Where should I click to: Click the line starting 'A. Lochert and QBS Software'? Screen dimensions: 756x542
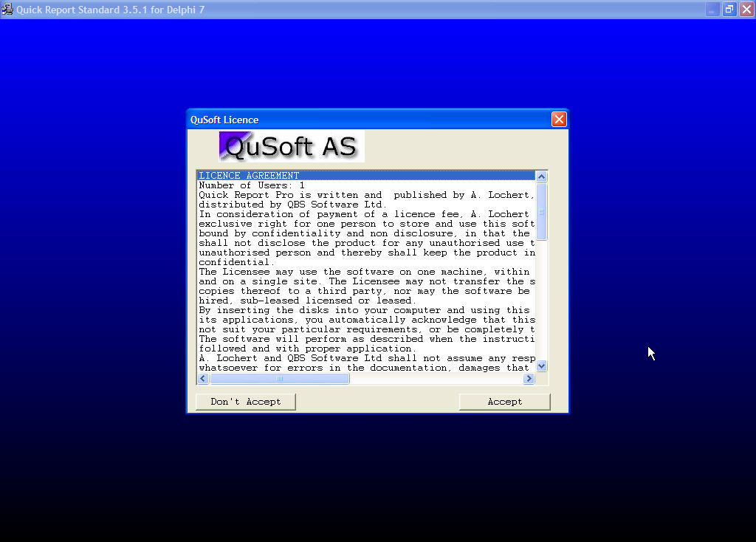366,358
